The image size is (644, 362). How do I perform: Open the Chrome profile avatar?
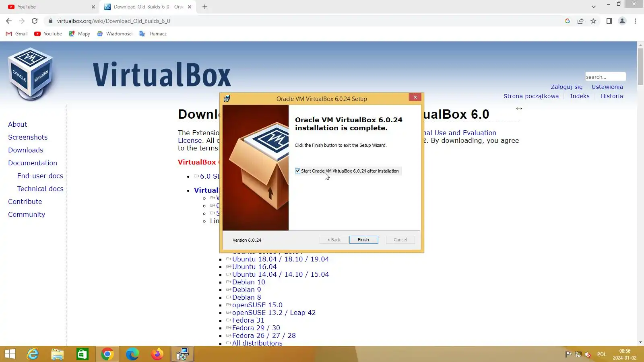click(x=622, y=21)
